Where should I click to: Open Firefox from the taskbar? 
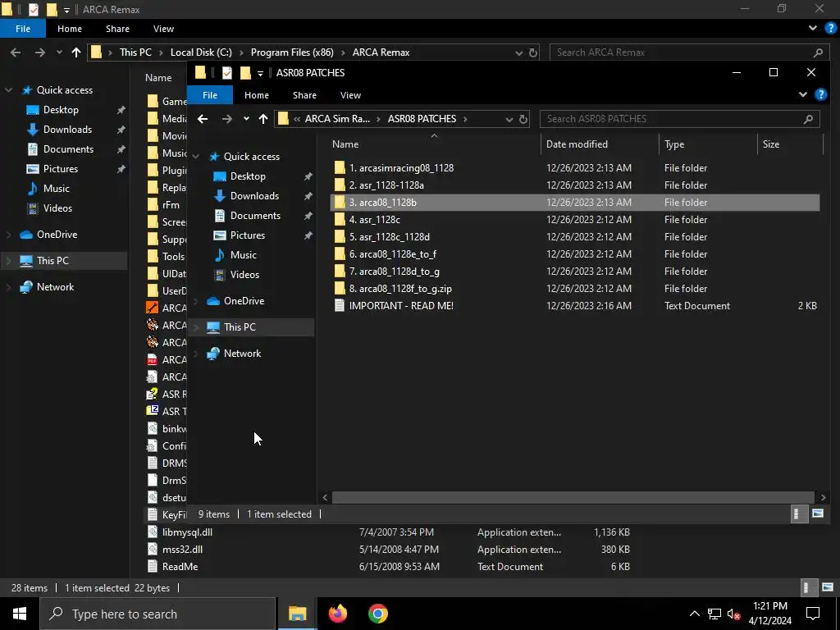(x=337, y=614)
